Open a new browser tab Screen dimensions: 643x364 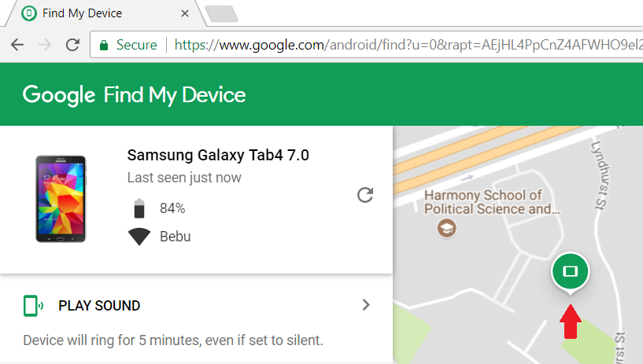221,13
